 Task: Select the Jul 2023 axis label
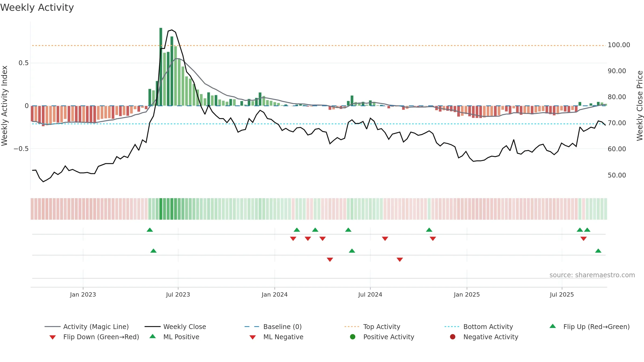[178, 294]
